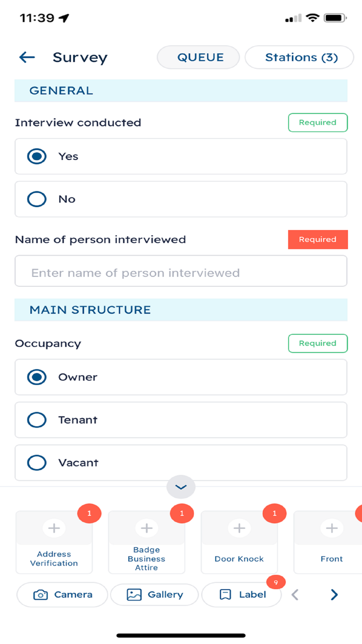This screenshot has width=362, height=644.
Task: Collapse the survey form with the chevron
Action: pos(180,487)
